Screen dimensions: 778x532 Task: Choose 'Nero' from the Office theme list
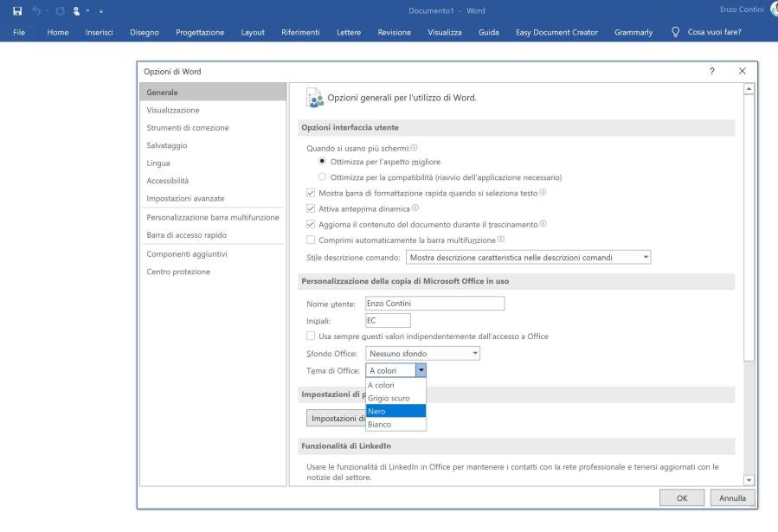[395, 411]
